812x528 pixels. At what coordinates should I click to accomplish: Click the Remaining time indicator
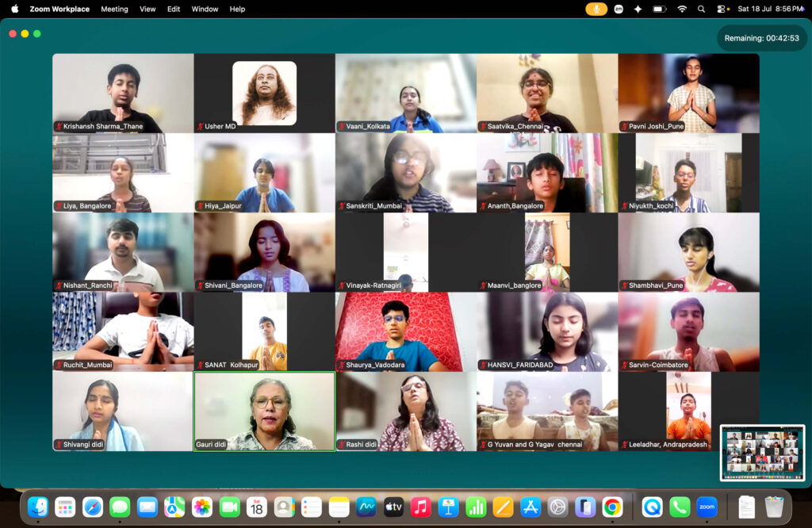tap(761, 38)
